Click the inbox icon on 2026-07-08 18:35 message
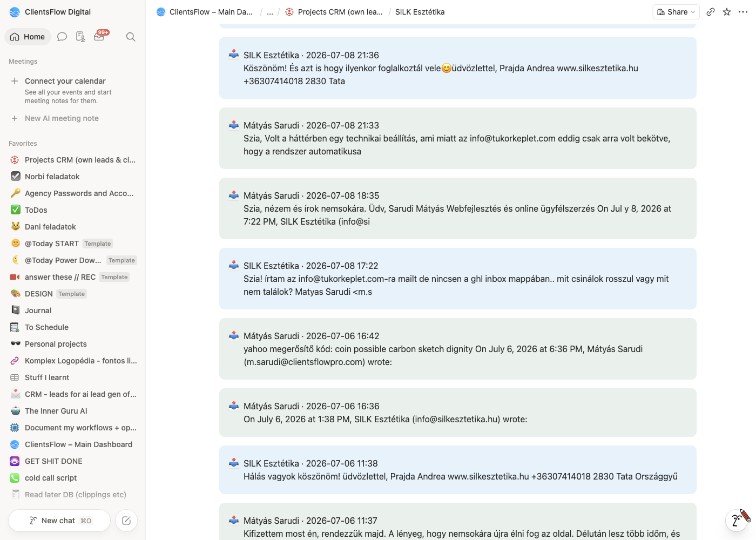 click(x=234, y=195)
